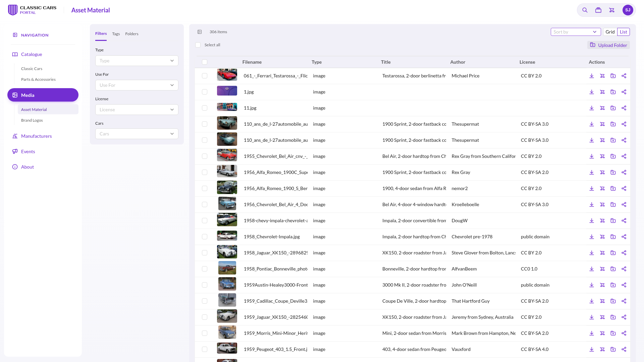Viewport: 644px width, 362px height.
Task: Switch to List view
Action: 624,32
